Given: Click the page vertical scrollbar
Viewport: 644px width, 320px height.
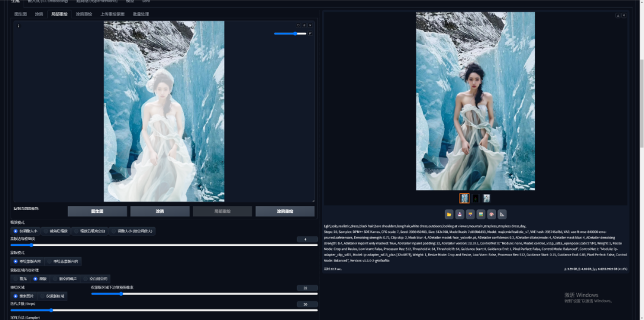Looking at the screenshot, I should pos(642,103).
